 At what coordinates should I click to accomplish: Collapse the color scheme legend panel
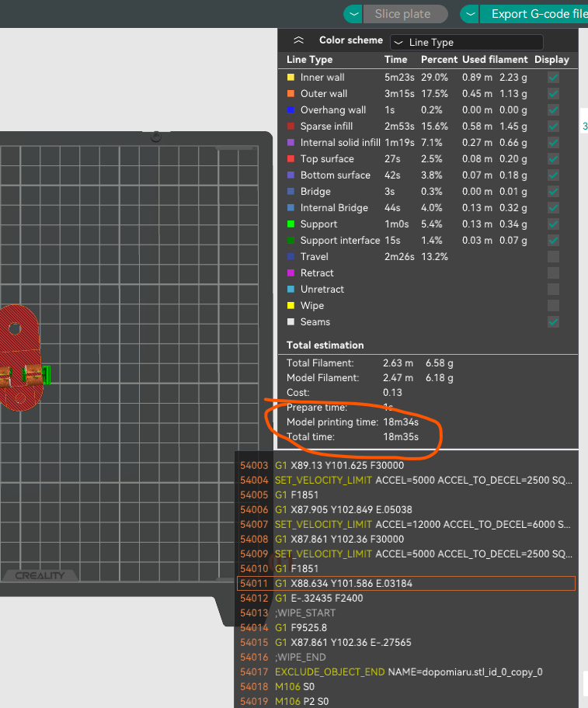coord(298,40)
